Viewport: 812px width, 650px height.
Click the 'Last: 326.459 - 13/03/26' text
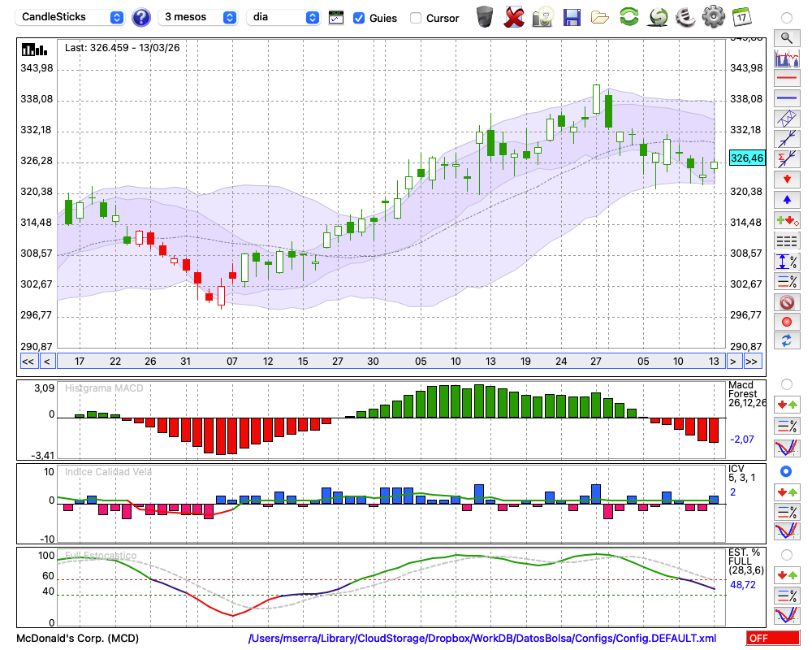[x=123, y=48]
